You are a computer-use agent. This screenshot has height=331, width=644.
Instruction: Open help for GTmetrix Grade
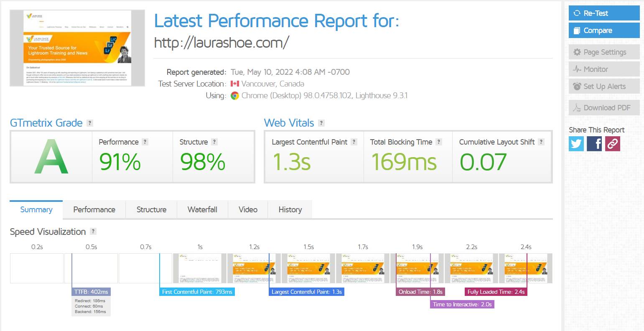[x=89, y=123]
